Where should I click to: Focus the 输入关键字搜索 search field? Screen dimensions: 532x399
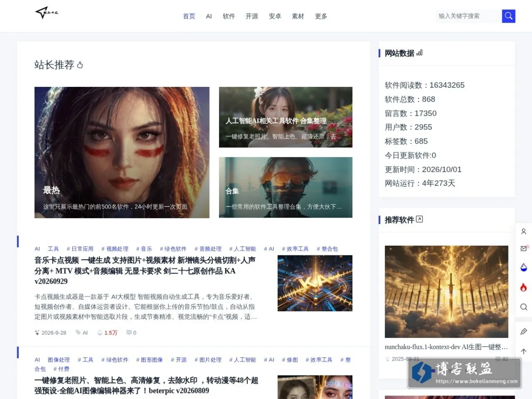pyautogui.click(x=469, y=16)
